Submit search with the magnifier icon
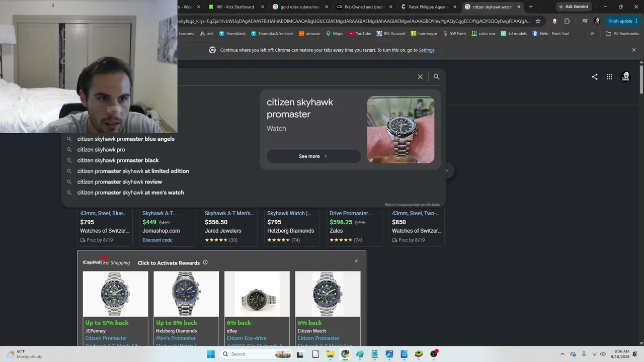Screen dimensions: 644x362 [436, 77]
